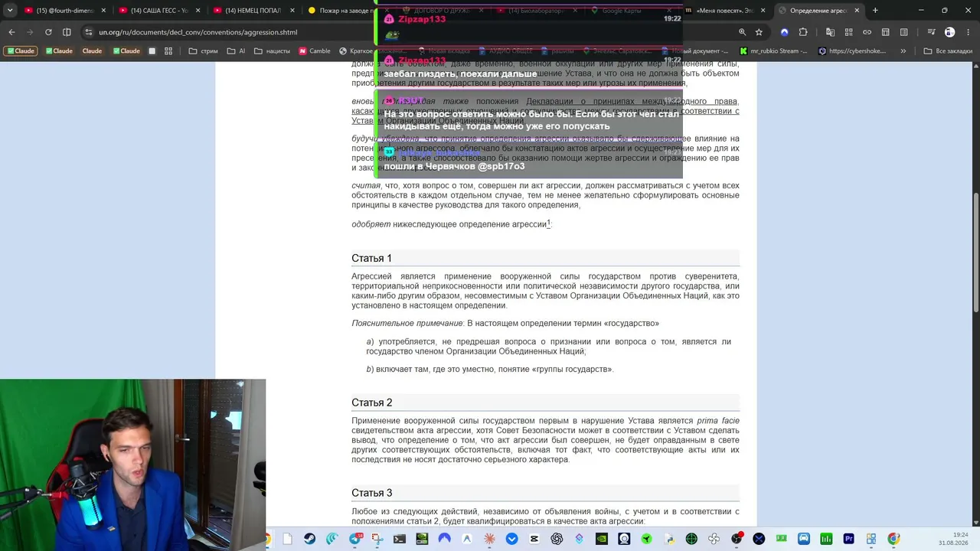Open the AI bookmarks folder

236,51
